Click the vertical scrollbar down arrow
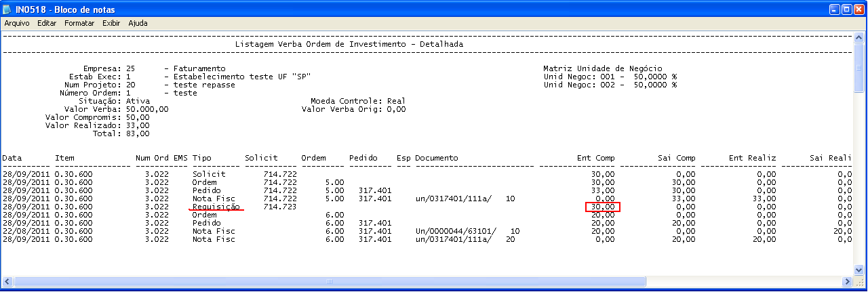 [859, 270]
